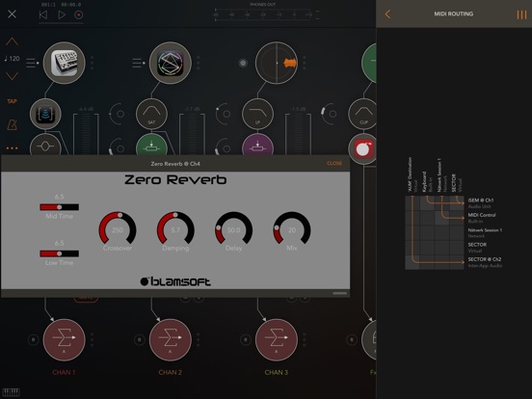
Task: Open channel 2 source node options dots
Action: coord(199,63)
